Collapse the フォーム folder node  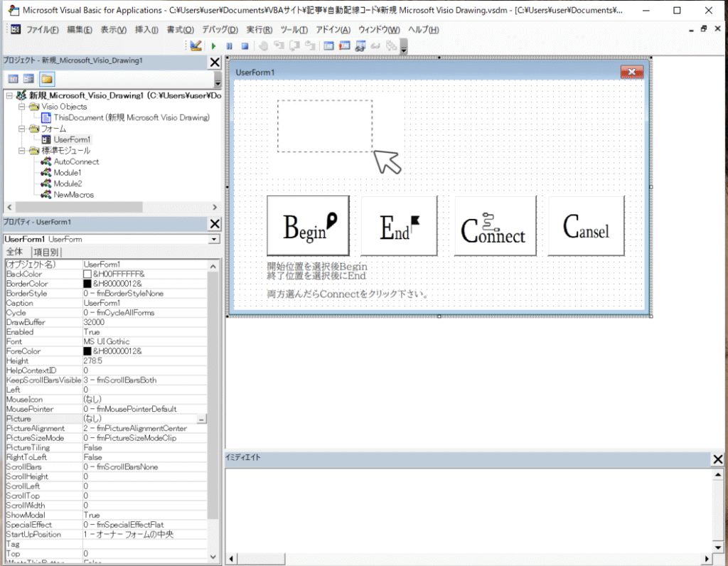(22, 129)
